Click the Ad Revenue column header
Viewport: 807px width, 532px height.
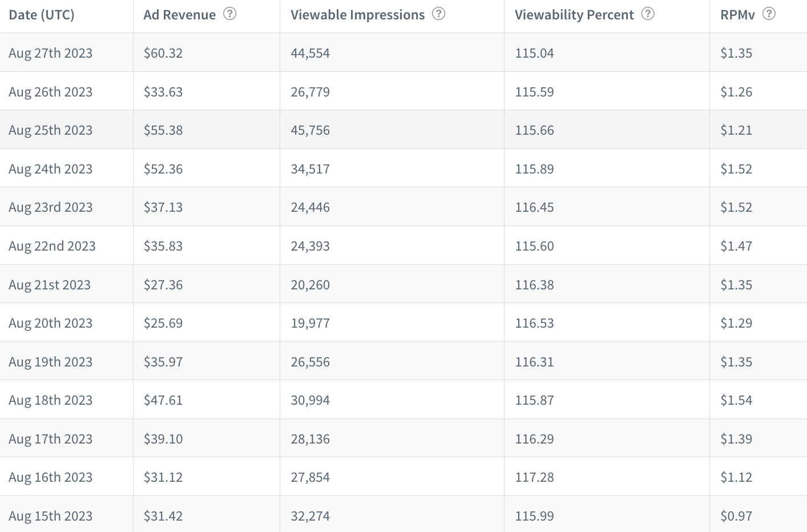(179, 15)
